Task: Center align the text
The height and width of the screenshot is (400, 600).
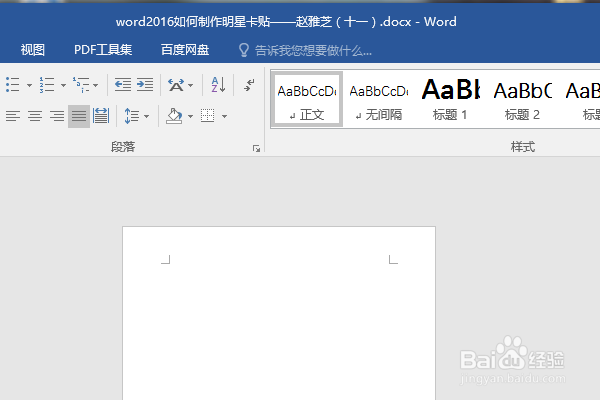Action: (x=35, y=116)
